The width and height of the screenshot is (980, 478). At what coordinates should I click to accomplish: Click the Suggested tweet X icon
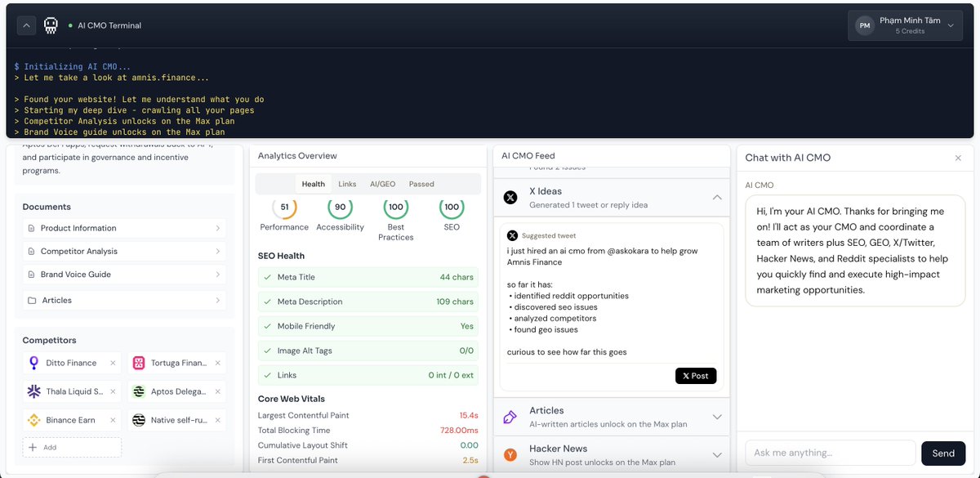pyautogui.click(x=512, y=235)
